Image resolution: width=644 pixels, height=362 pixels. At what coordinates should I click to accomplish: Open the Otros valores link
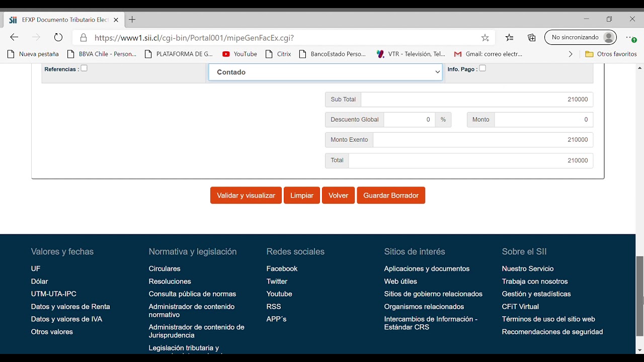52,332
